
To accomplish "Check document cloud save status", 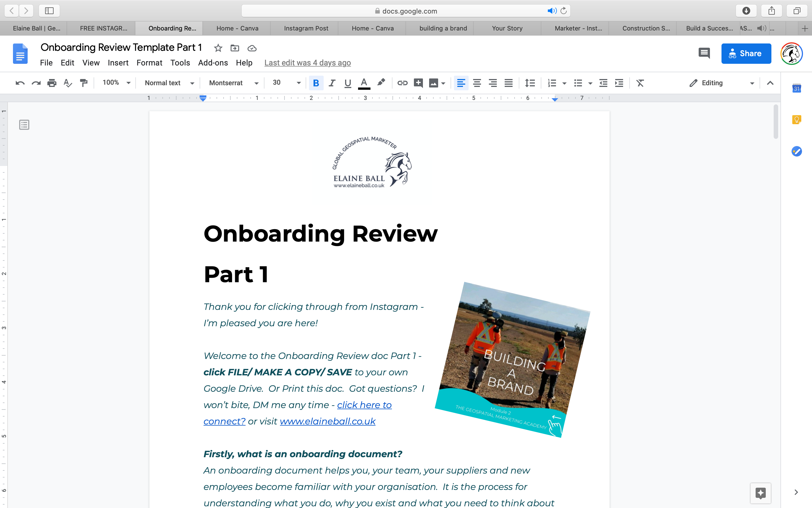I will [x=252, y=48].
